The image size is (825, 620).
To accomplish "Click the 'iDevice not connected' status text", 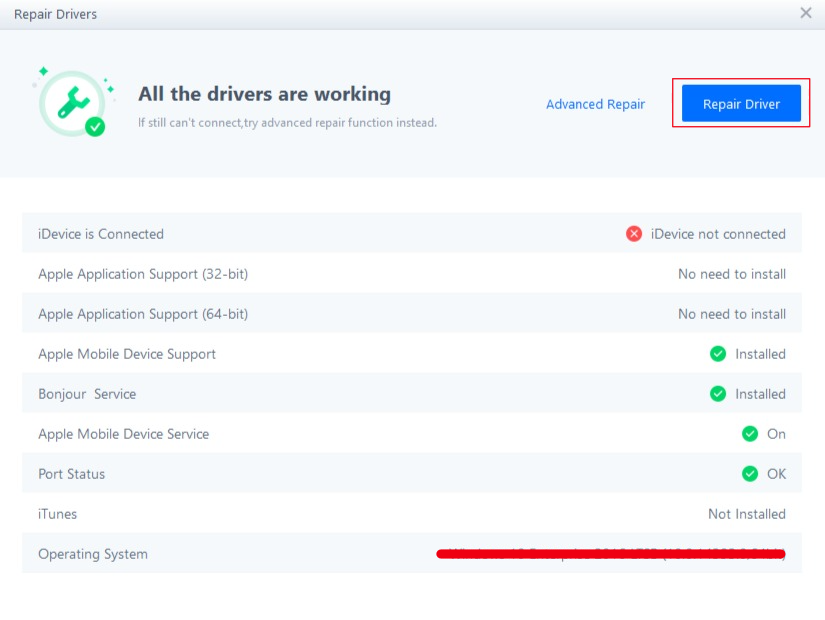I will coord(718,234).
